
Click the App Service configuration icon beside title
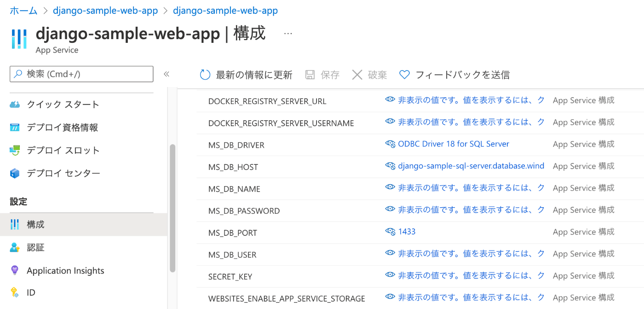tap(19, 39)
